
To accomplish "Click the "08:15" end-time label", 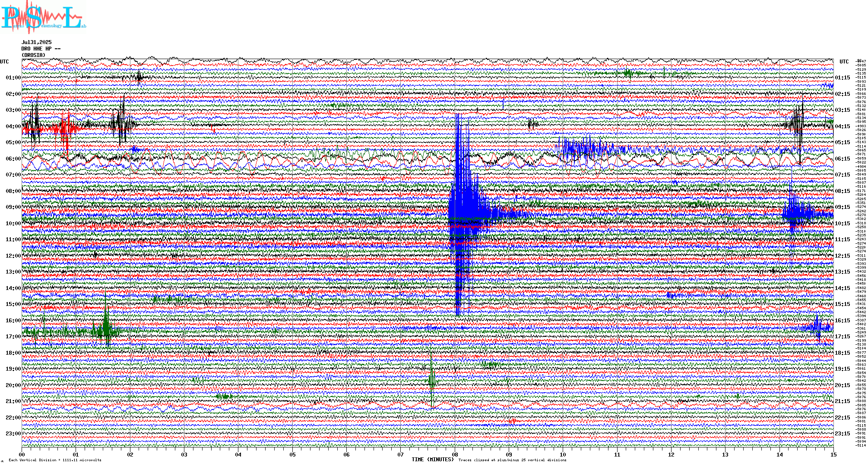I will tap(843, 191).
